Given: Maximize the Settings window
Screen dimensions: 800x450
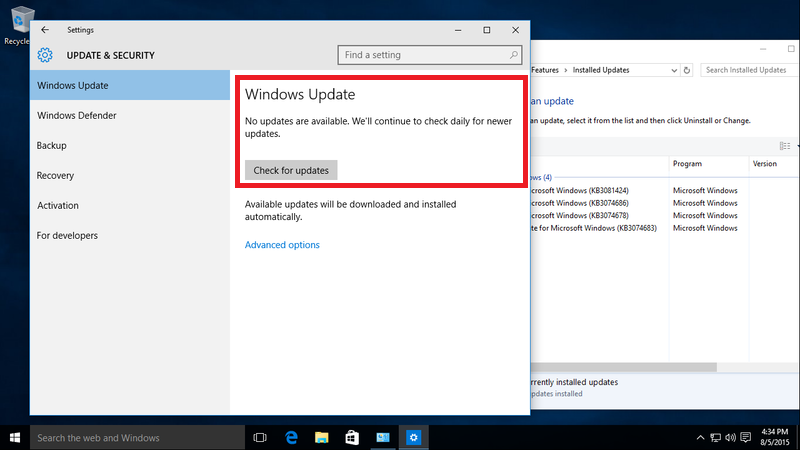Looking at the screenshot, I should coord(487,30).
